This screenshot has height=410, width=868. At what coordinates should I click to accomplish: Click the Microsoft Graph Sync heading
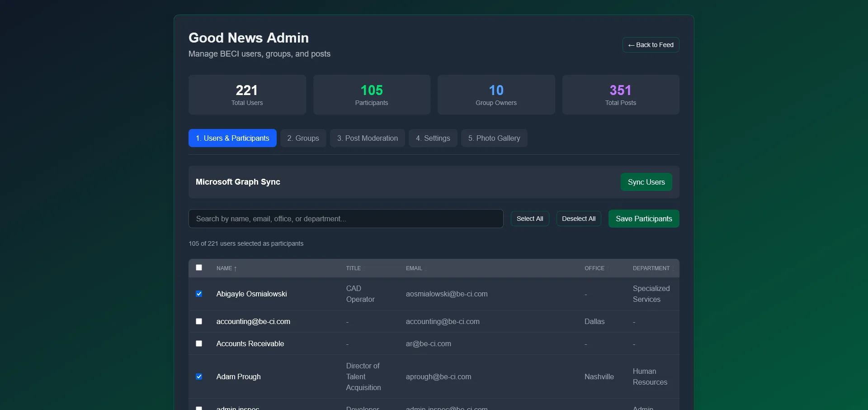coord(238,181)
